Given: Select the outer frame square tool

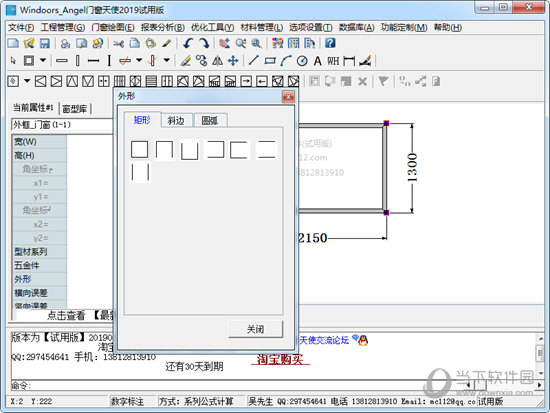Looking at the screenshot, I should pyautogui.click(x=29, y=61).
